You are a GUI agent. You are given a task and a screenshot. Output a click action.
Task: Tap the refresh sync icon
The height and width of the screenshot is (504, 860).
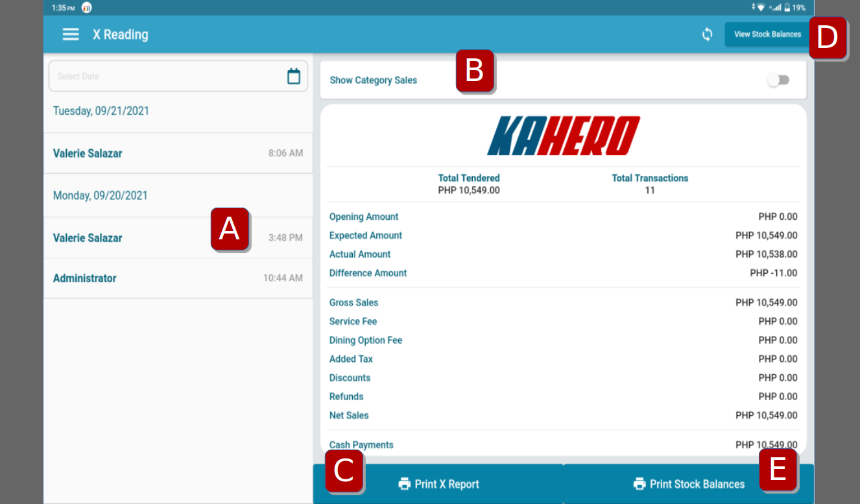pyautogui.click(x=708, y=34)
